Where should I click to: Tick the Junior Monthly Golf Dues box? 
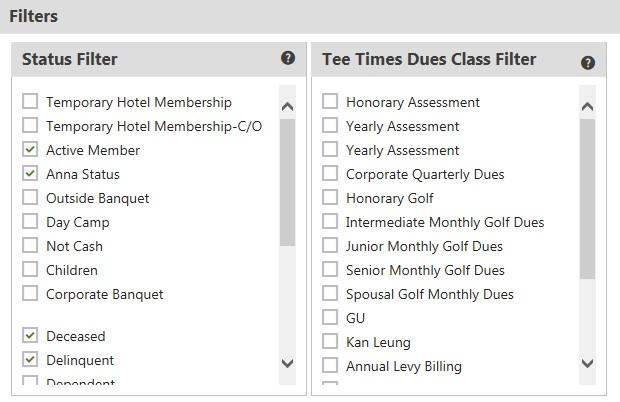[330, 245]
